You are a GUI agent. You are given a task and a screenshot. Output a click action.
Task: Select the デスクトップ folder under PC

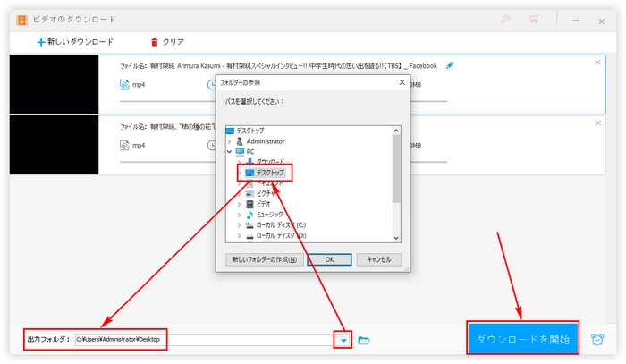tap(269, 172)
